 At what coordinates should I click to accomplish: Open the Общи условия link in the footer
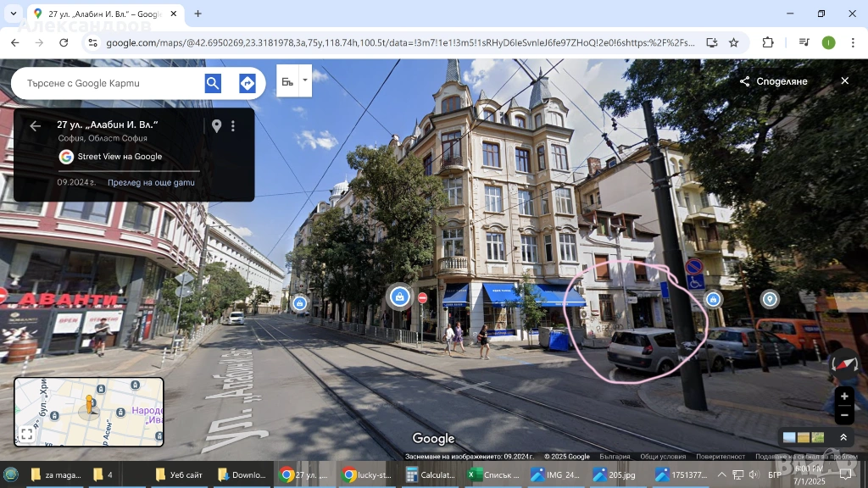(663, 457)
